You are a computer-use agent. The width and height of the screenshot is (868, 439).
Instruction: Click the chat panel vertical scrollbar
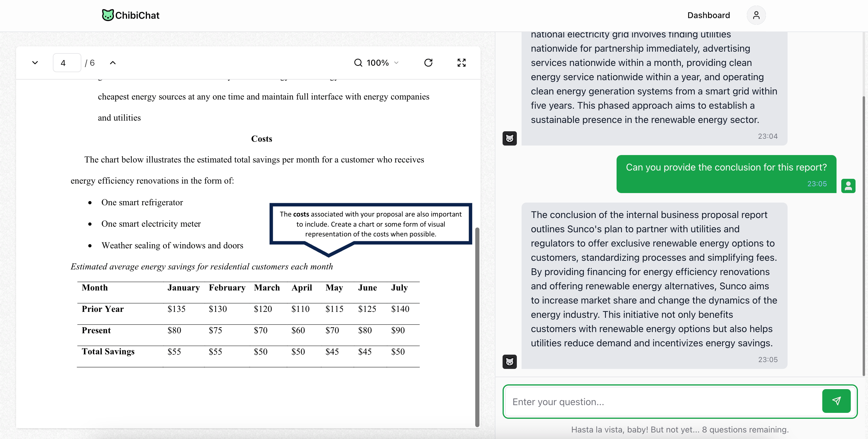[x=864, y=236]
